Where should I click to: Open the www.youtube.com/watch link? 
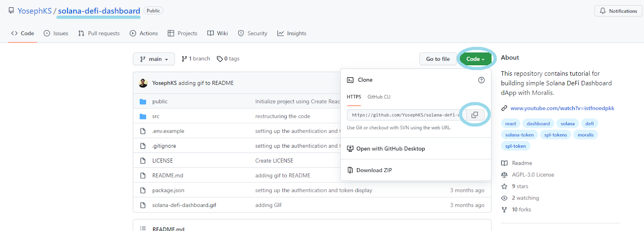pos(562,108)
